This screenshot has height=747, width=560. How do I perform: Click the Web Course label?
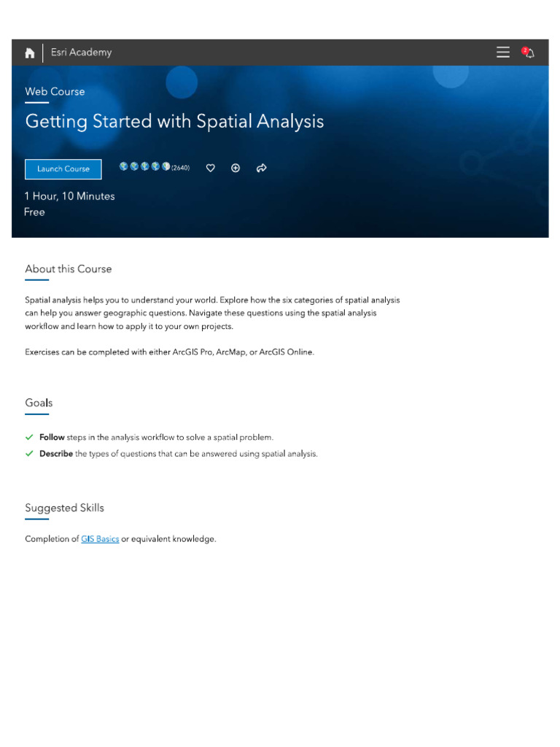pos(55,91)
